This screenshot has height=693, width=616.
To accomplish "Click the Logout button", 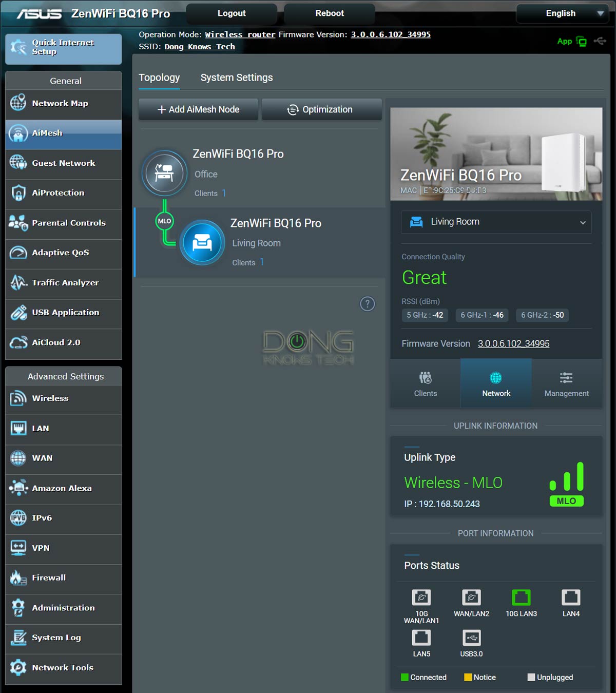I will [232, 13].
